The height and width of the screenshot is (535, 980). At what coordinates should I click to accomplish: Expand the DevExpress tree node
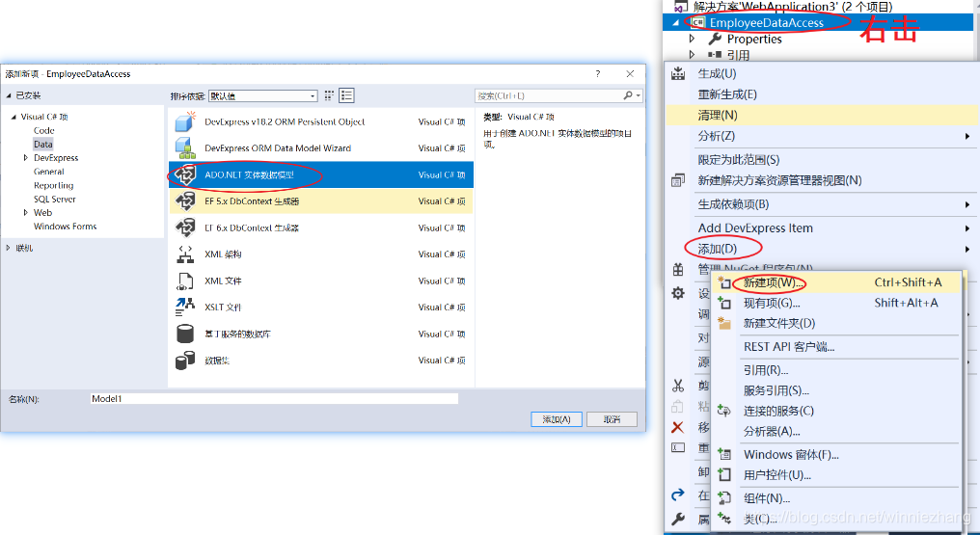[x=25, y=158]
